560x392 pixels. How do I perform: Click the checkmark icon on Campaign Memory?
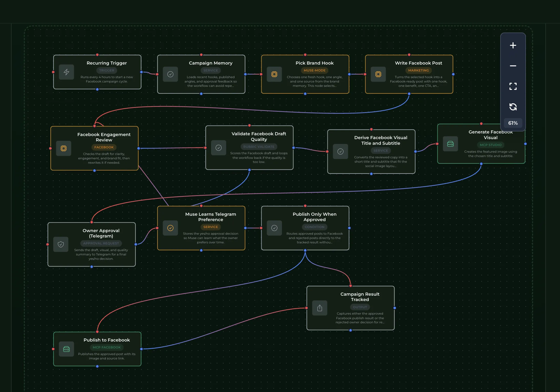pos(170,74)
